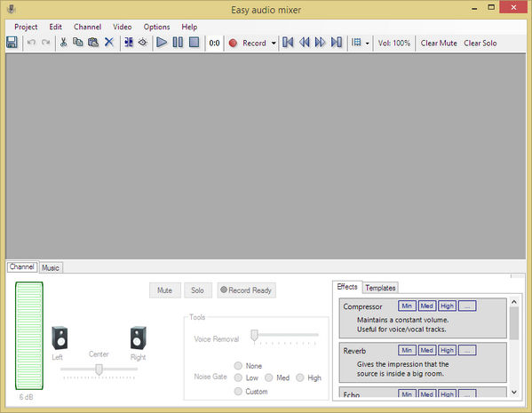Click the Paste clipboard icon

(x=93, y=43)
